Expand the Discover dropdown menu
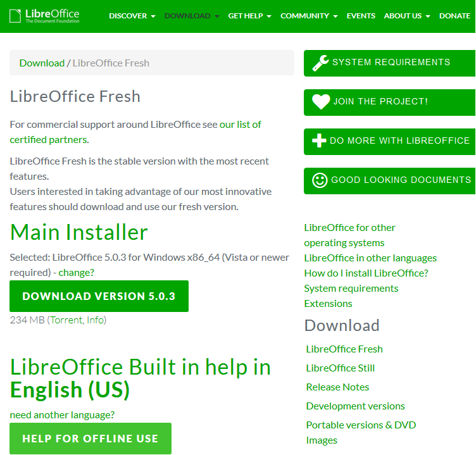 132,16
